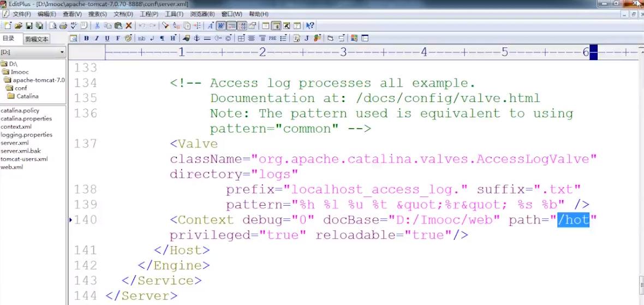Open the Set Font 'A' icon
Image resolution: width=644 pixels, height=305 pixels.
tap(210, 26)
